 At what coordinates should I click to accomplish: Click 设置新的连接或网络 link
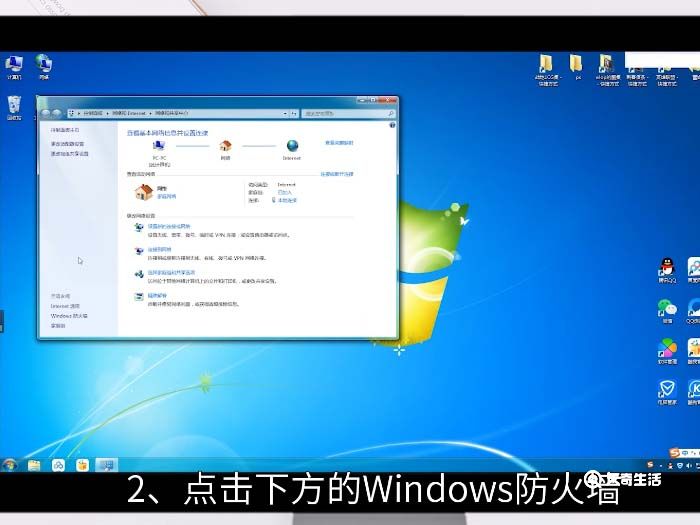click(x=169, y=226)
